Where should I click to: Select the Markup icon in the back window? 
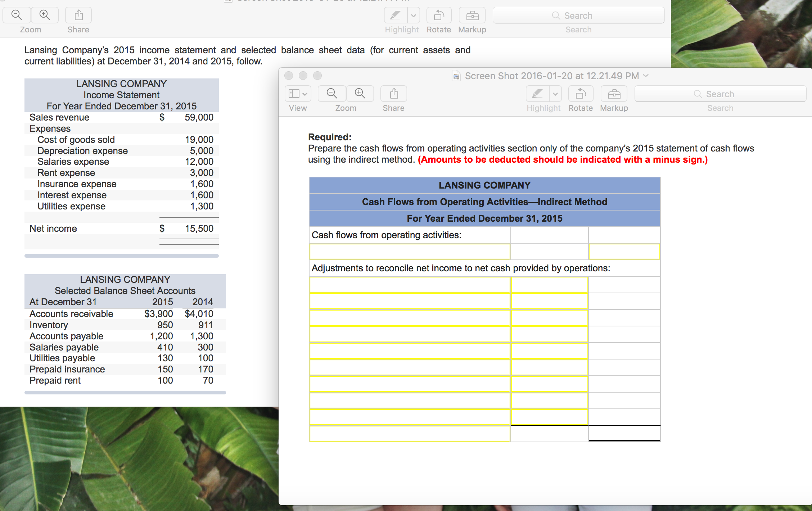pyautogui.click(x=472, y=15)
